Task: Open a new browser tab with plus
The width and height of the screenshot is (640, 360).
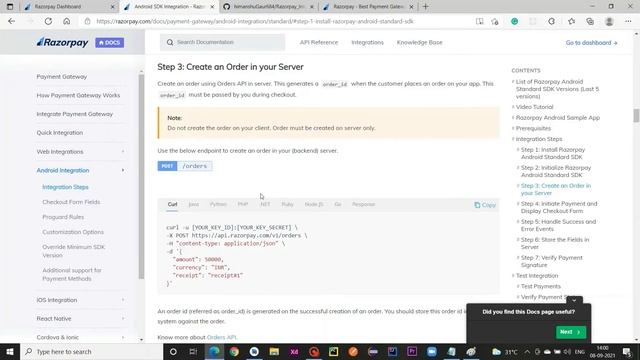Action: [426, 7]
